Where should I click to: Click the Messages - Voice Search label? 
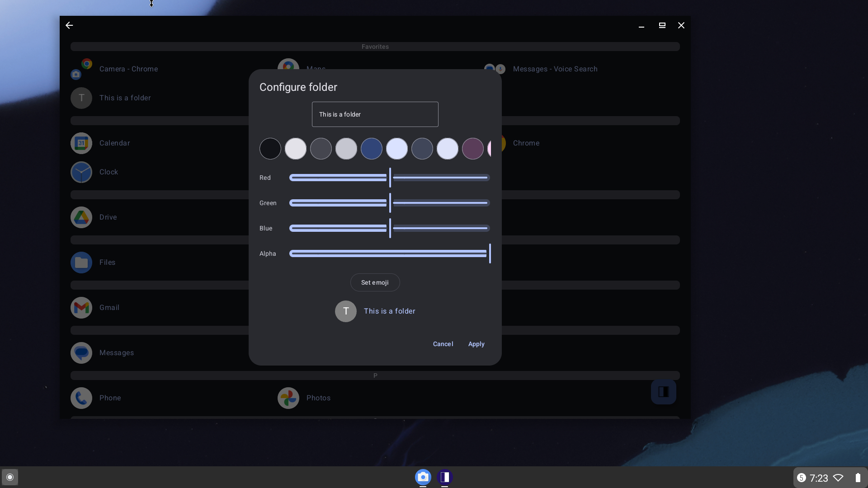coord(555,69)
